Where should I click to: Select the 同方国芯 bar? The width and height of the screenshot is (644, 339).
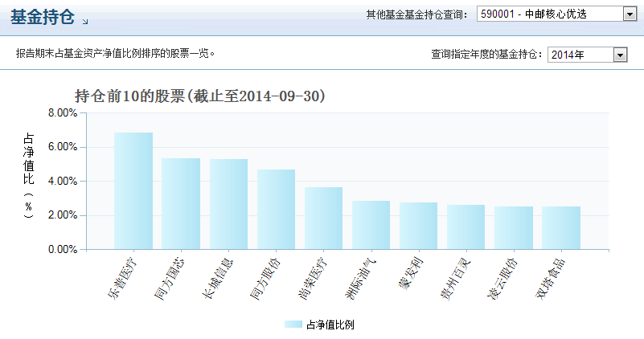[181, 204]
